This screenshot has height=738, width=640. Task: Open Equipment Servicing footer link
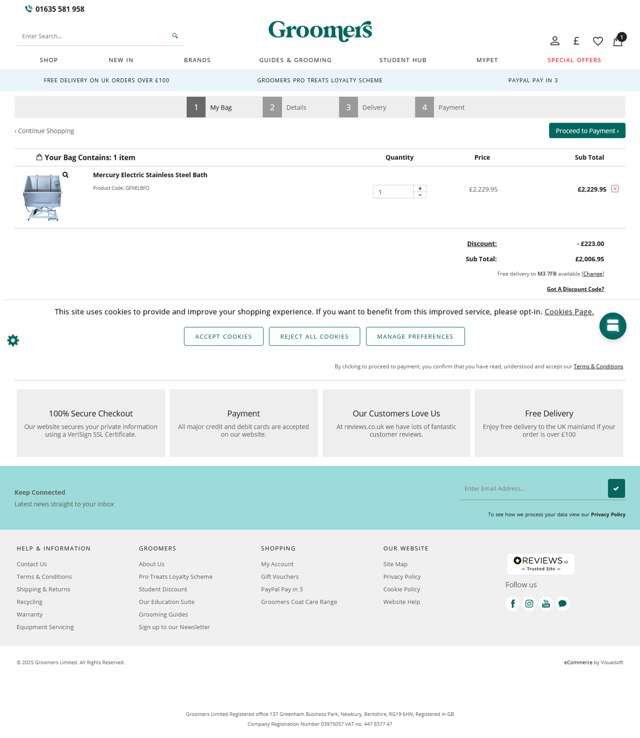(x=45, y=627)
